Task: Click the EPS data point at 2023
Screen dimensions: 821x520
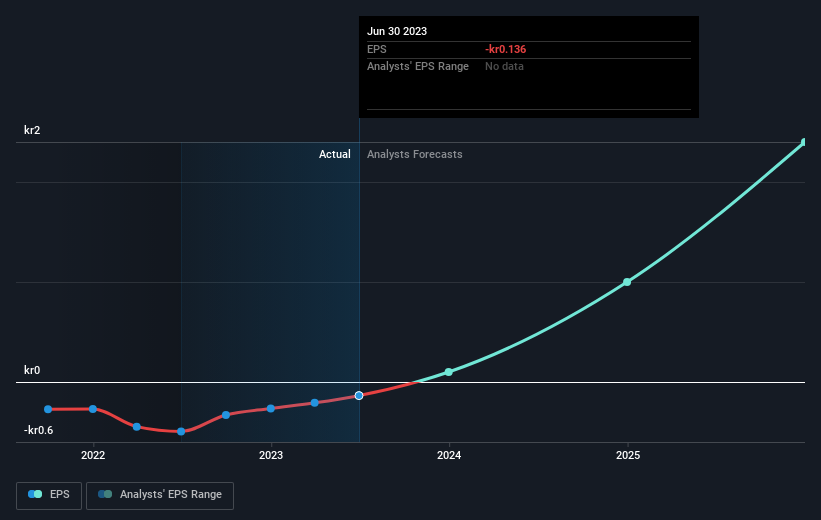Action: pyautogui.click(x=271, y=408)
